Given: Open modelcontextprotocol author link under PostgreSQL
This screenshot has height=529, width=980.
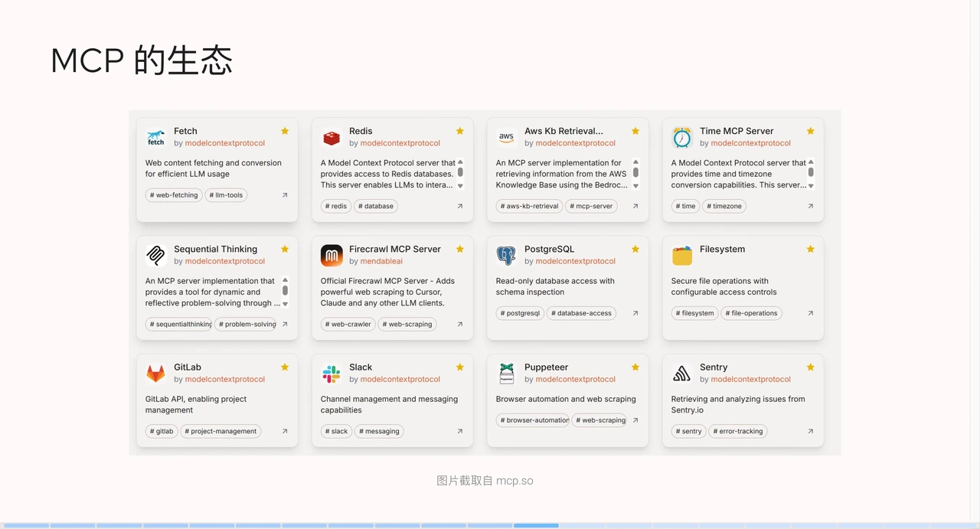Looking at the screenshot, I should [x=576, y=261].
